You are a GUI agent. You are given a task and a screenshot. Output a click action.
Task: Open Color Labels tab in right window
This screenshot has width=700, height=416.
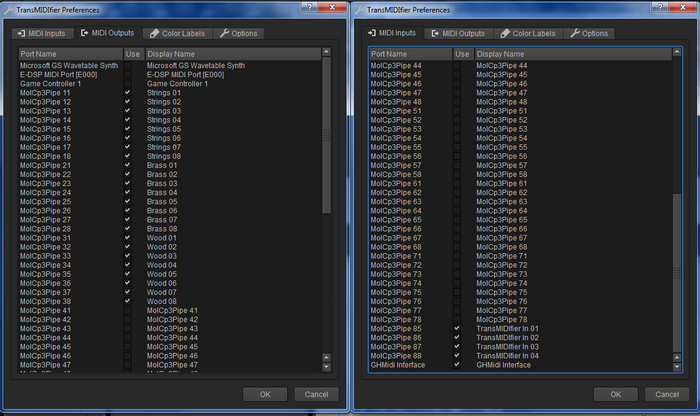click(x=528, y=33)
